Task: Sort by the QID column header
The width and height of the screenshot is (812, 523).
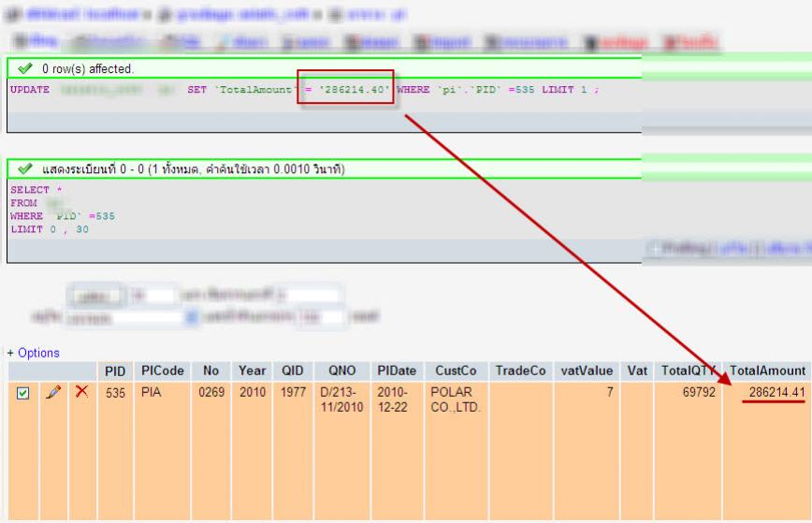Action: pos(293,370)
